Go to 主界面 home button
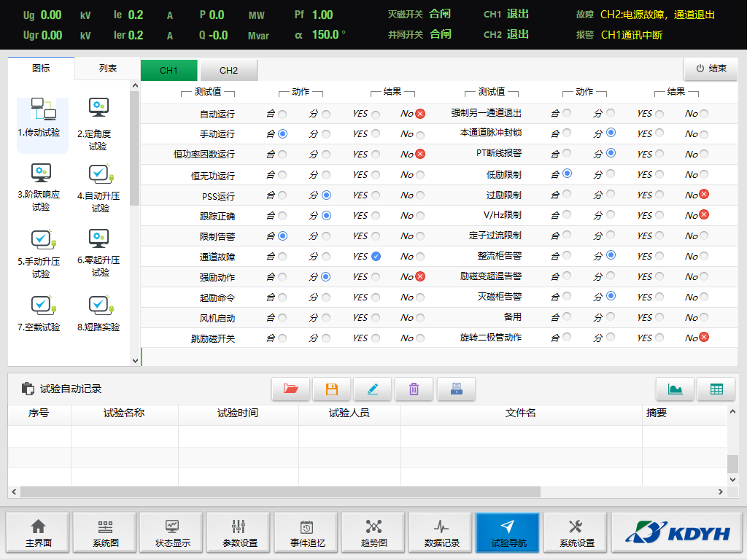This screenshot has height=560, width=747. (x=38, y=534)
